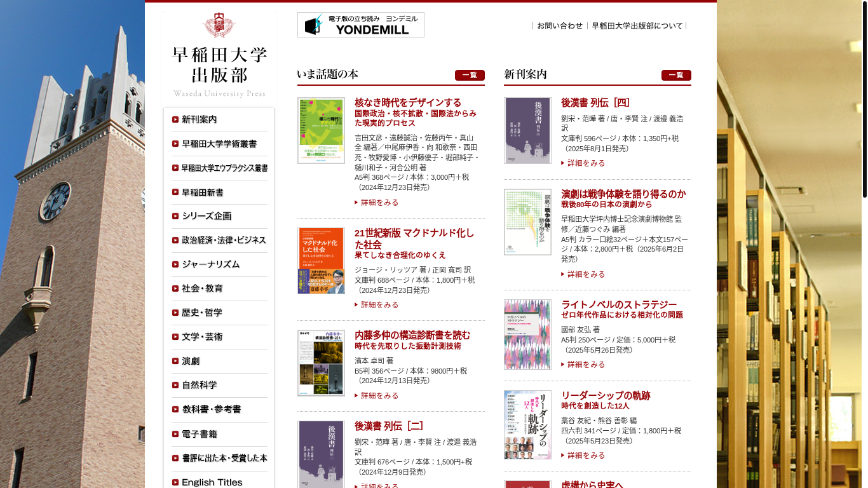Open 新刊案内 in the sidebar menu

click(x=219, y=119)
